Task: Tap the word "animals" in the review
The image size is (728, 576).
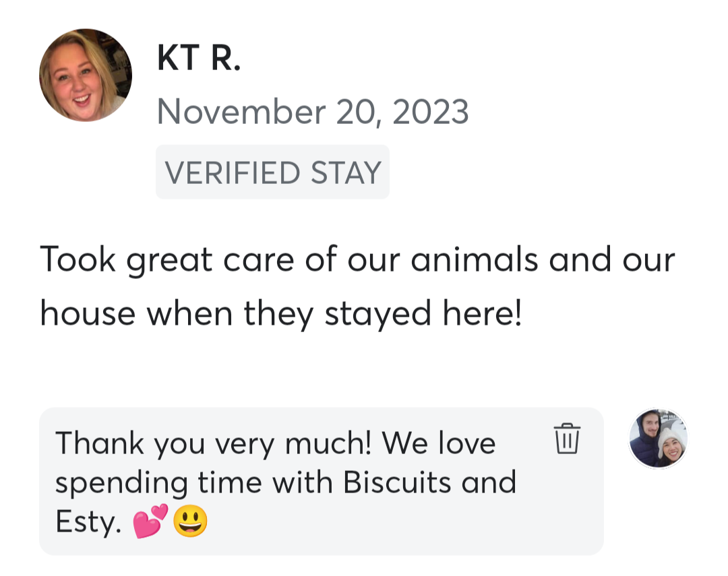Action: 474,259
